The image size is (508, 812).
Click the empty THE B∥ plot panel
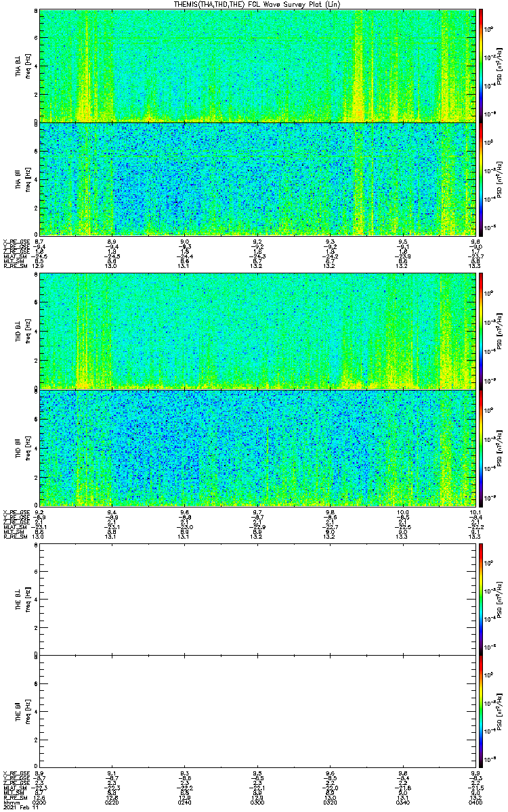257,711
